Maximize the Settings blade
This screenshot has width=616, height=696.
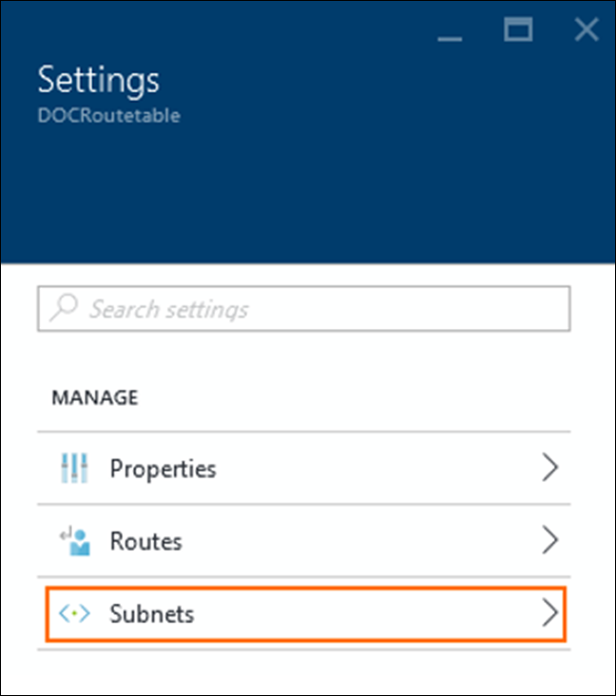pyautogui.click(x=518, y=29)
